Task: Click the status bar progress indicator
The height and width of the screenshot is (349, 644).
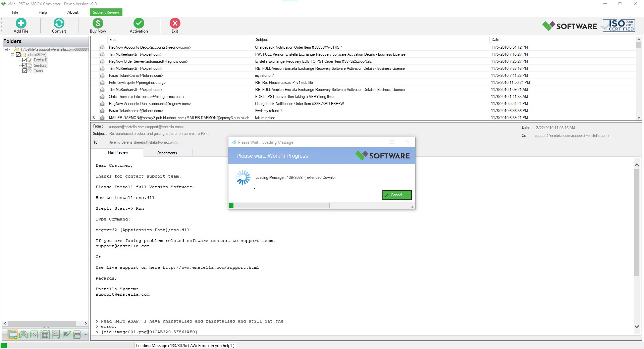Action: [67, 345]
